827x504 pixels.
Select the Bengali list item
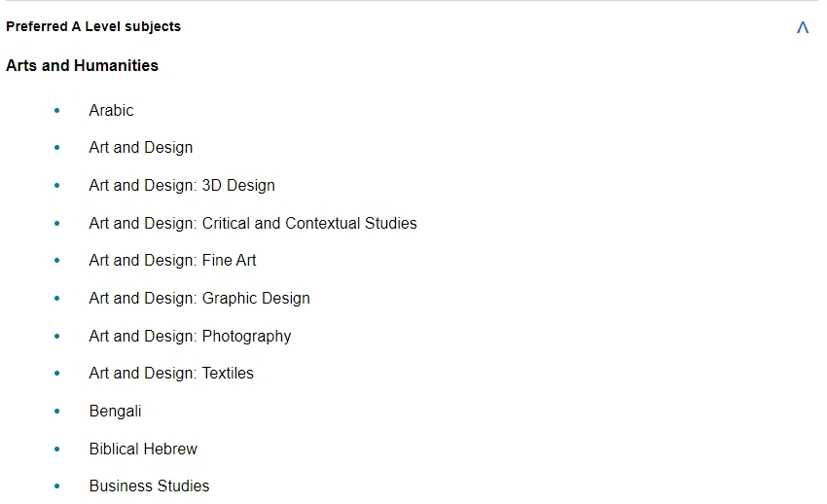tap(116, 412)
